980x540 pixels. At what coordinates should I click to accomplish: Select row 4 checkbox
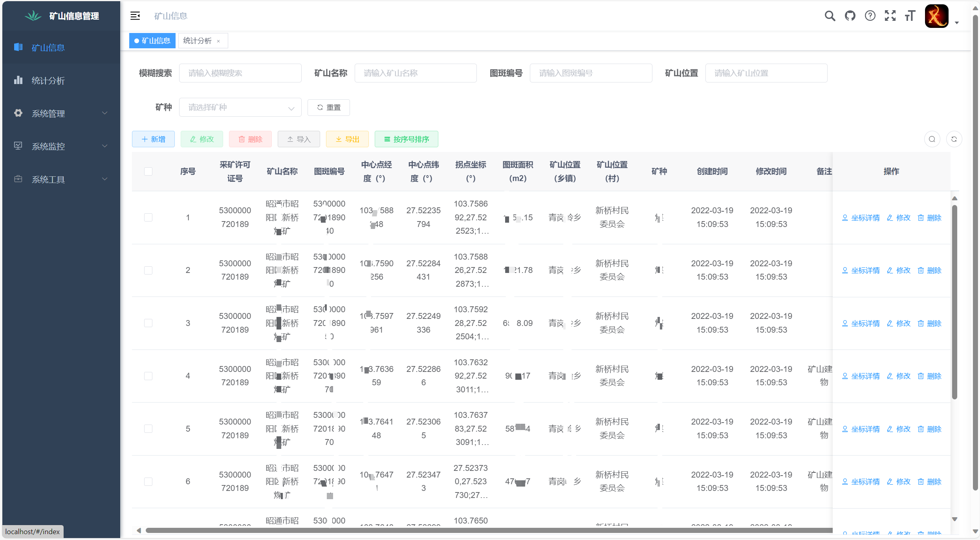(148, 376)
